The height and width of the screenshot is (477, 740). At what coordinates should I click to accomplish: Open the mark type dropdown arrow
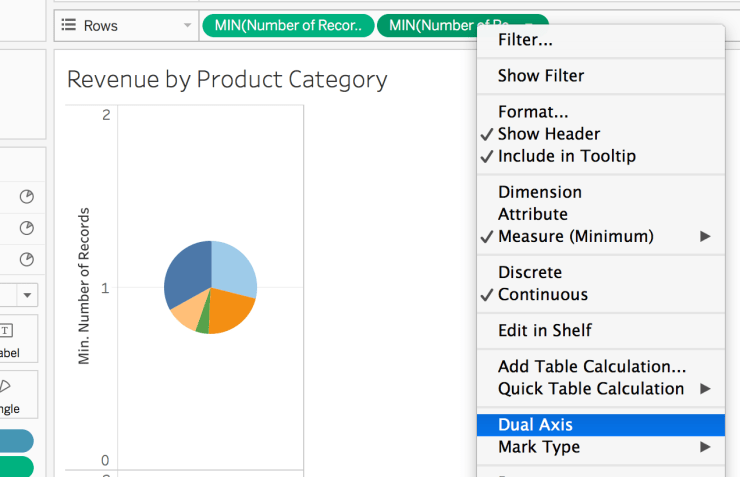[x=27, y=295]
